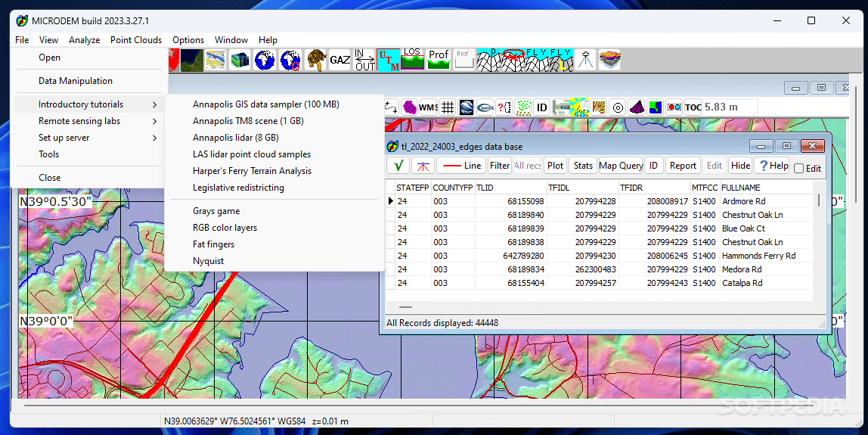The height and width of the screenshot is (435, 868).
Task: Click the blue globe world map icon
Action: (265, 60)
